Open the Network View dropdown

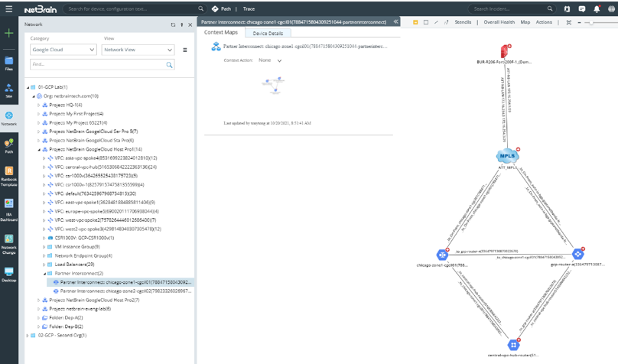coord(138,50)
